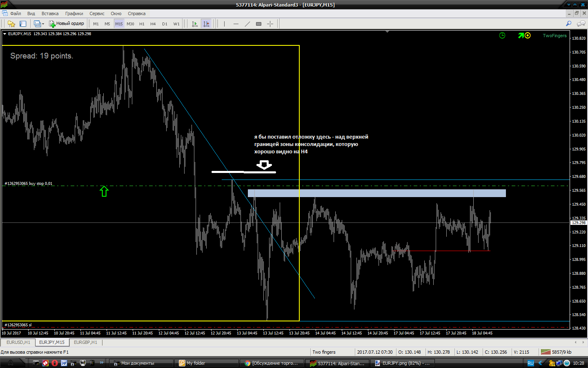Click the 129.298 current price marker

pyautogui.click(x=579, y=223)
